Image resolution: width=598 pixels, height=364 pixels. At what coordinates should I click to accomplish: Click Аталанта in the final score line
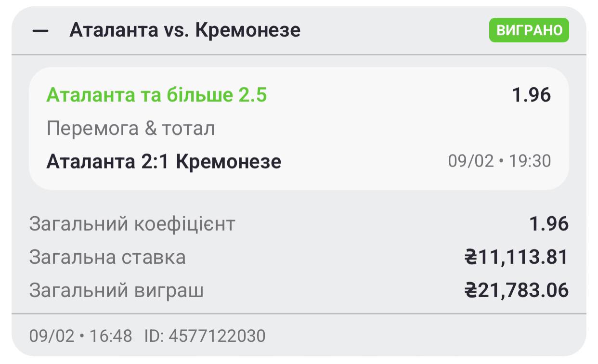tap(91, 161)
